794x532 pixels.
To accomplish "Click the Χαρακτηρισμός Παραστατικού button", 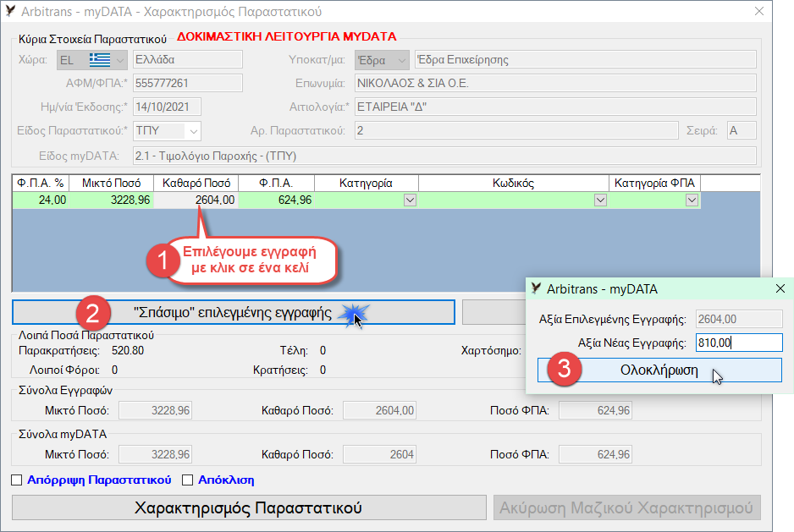I will tap(249, 507).
